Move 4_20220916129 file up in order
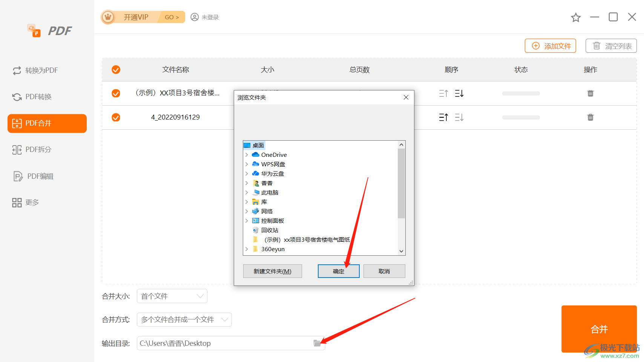 point(443,117)
